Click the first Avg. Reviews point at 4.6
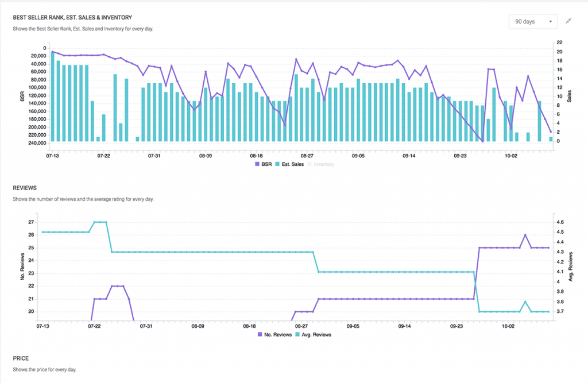Viewport: 588px width, 383px height. (95, 222)
